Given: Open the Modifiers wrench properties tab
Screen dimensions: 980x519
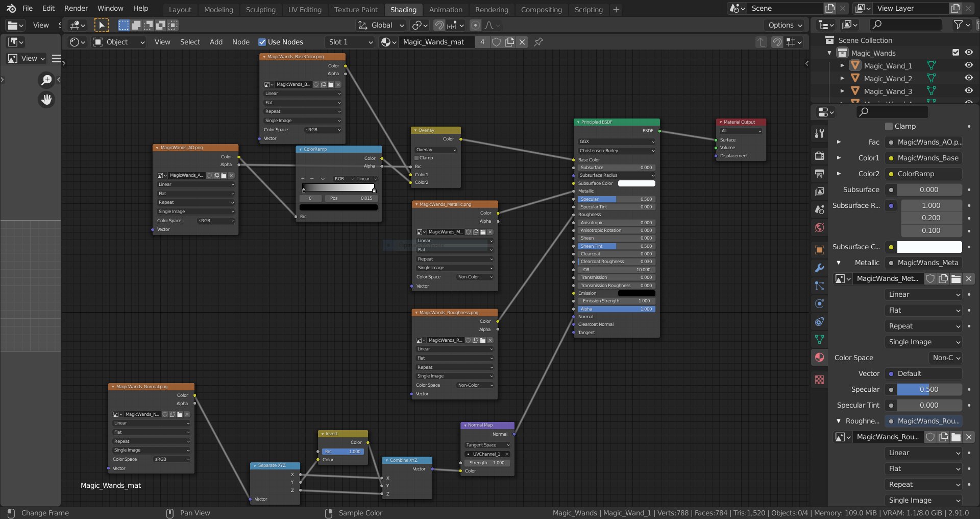Looking at the screenshot, I should (819, 268).
